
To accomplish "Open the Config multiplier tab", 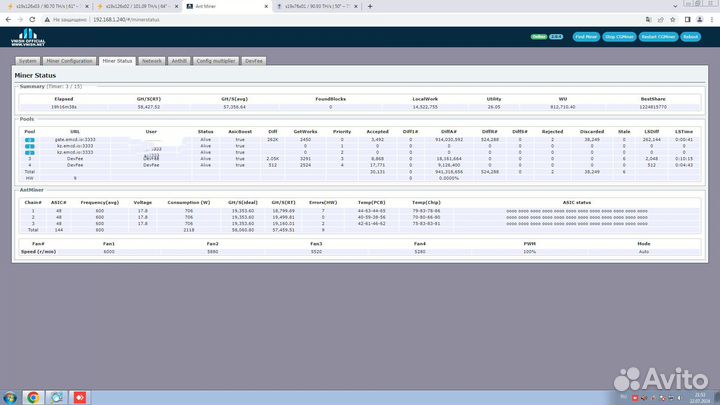I will pyautogui.click(x=217, y=61).
